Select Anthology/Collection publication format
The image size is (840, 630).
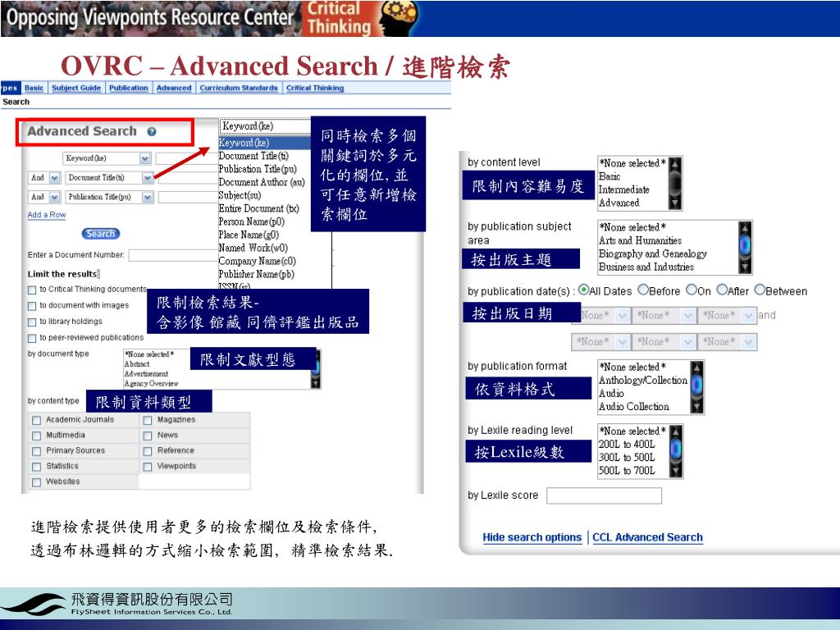[643, 381]
